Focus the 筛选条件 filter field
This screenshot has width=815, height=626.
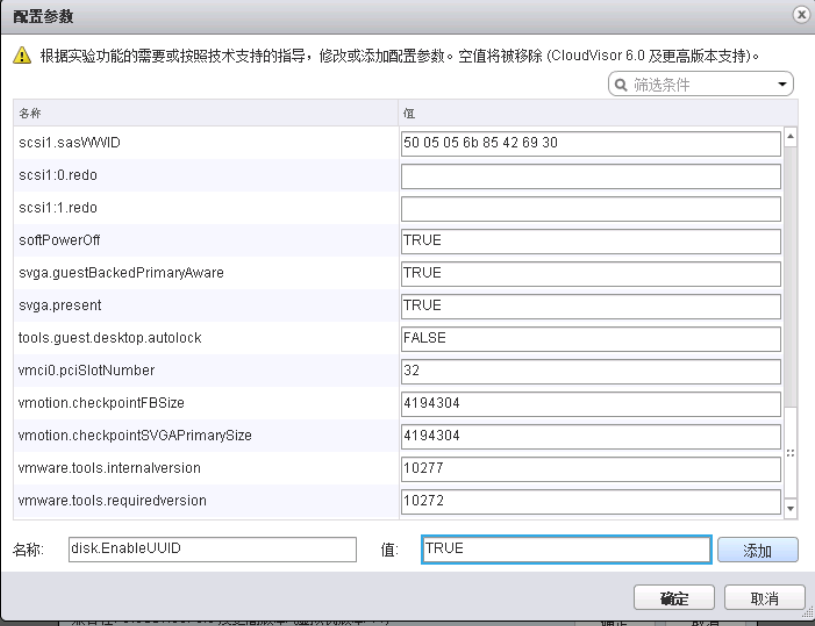701,84
